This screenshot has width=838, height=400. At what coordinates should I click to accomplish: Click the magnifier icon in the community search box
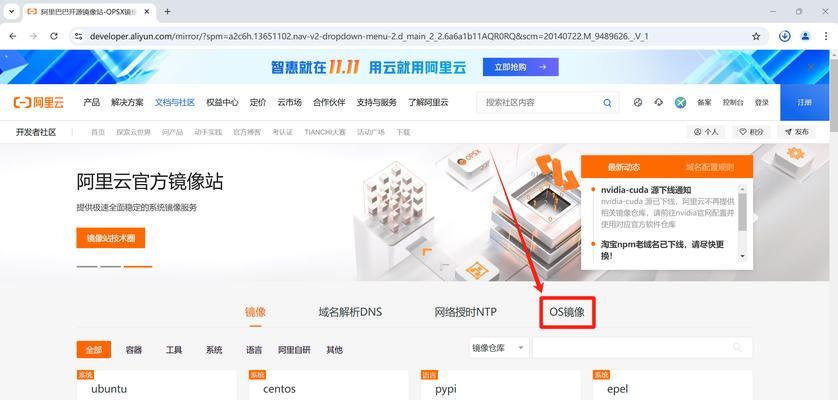(x=607, y=103)
